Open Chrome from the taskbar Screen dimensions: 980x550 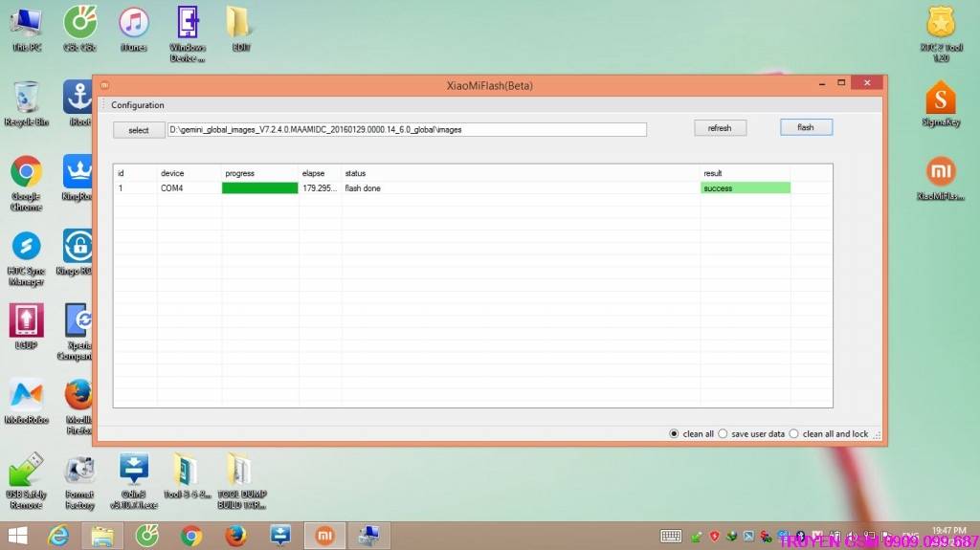coord(191,537)
